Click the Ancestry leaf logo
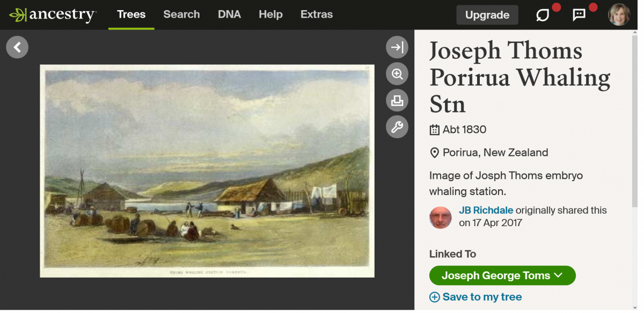 click(x=18, y=15)
